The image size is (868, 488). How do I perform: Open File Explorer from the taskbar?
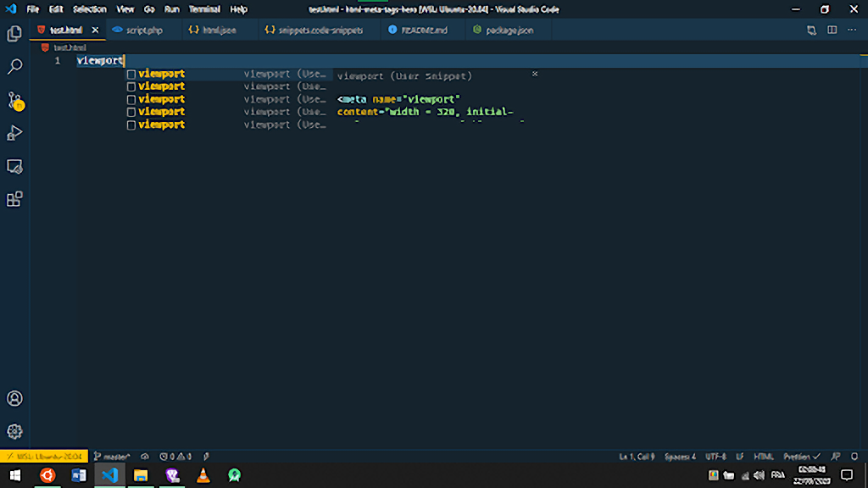pos(141,475)
